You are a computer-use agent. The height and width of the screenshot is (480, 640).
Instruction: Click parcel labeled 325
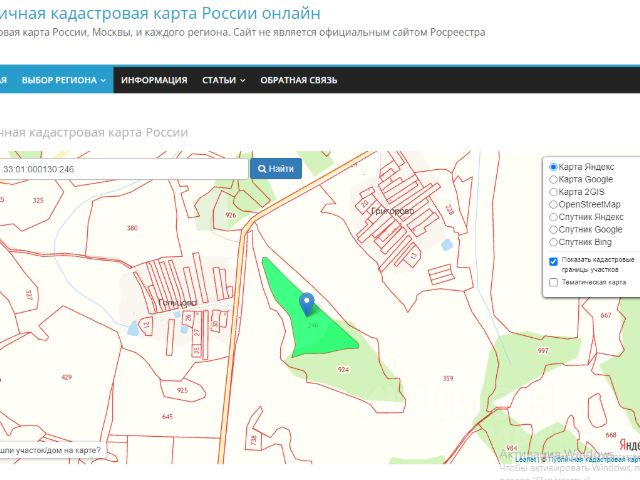click(x=38, y=200)
